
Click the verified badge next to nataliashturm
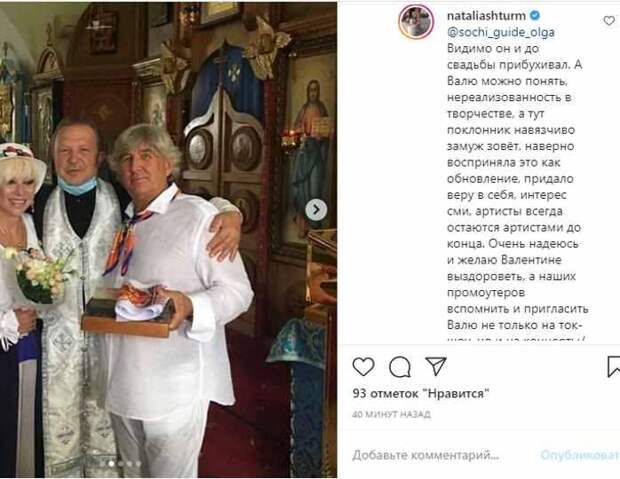coord(535,15)
